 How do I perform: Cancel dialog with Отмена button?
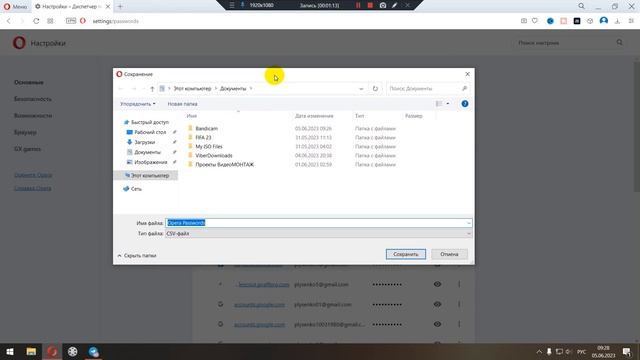(x=449, y=254)
